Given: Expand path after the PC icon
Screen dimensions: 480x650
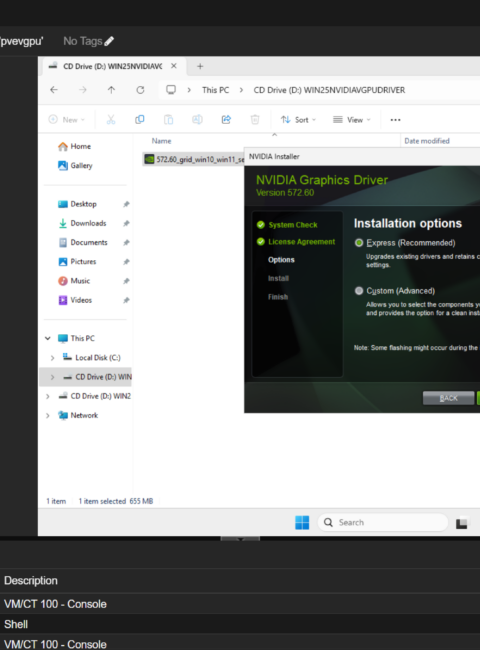Looking at the screenshot, I should [189, 90].
